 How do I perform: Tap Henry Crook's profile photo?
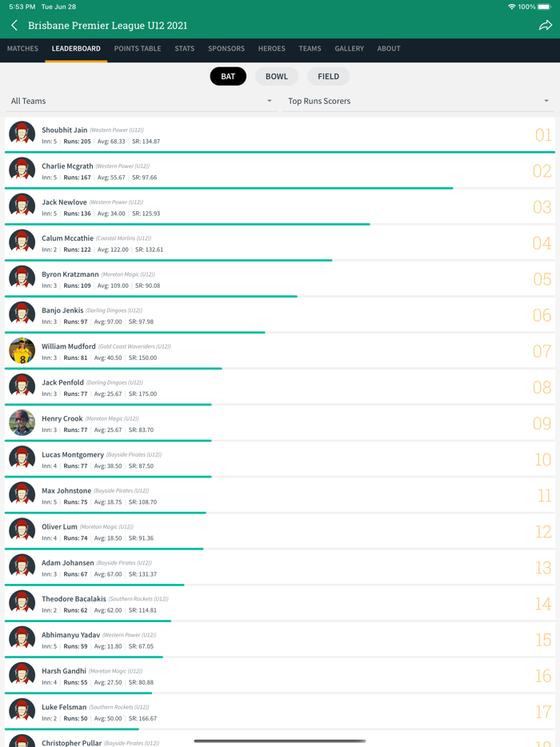pyautogui.click(x=22, y=423)
